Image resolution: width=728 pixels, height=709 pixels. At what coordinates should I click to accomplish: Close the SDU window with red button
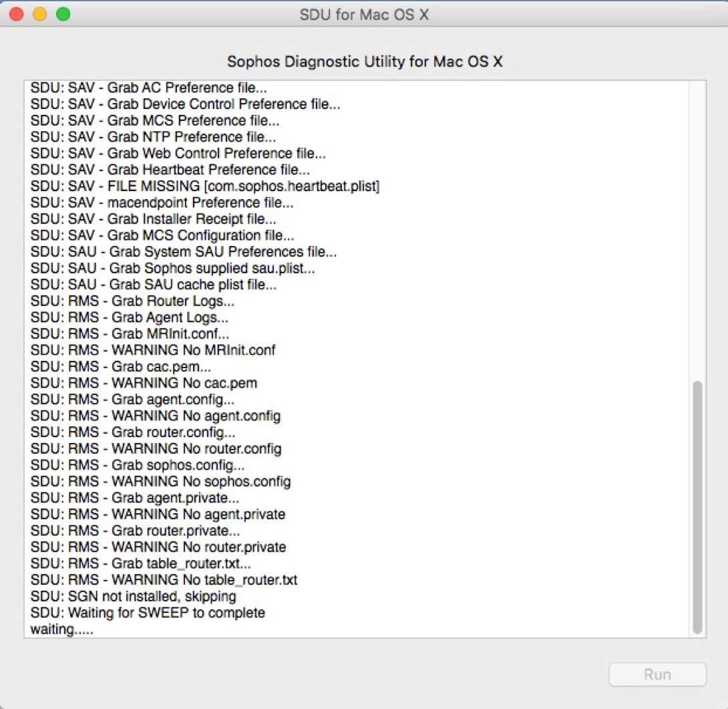[x=16, y=15]
